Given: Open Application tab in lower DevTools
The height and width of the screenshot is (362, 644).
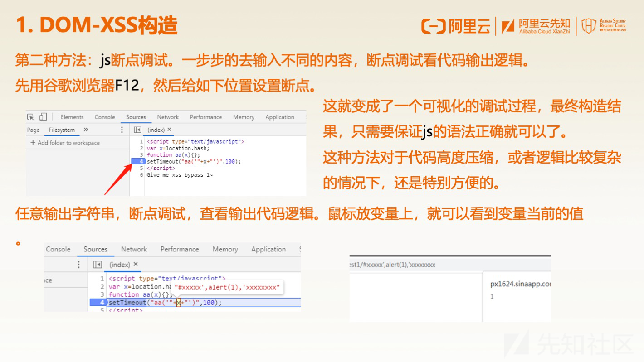Looking at the screenshot, I should (x=268, y=249).
